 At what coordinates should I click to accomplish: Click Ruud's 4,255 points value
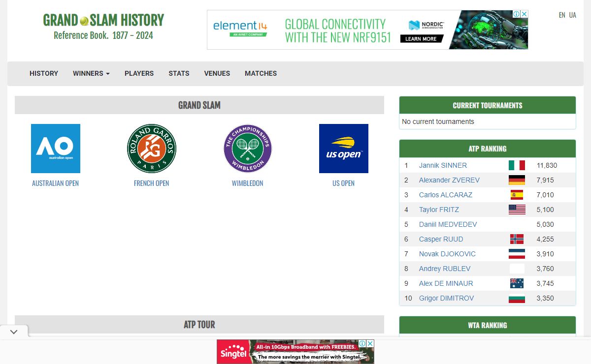545,239
